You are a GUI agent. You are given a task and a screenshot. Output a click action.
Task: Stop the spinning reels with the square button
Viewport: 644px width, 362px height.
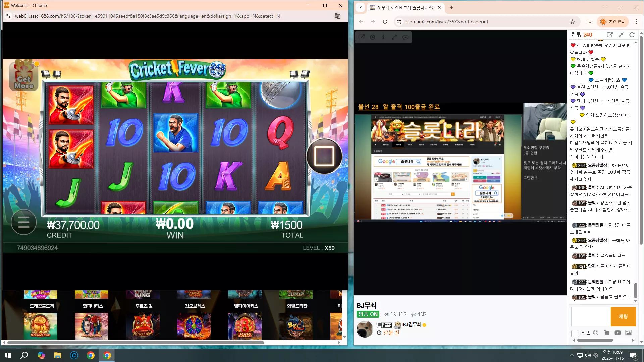click(x=324, y=156)
